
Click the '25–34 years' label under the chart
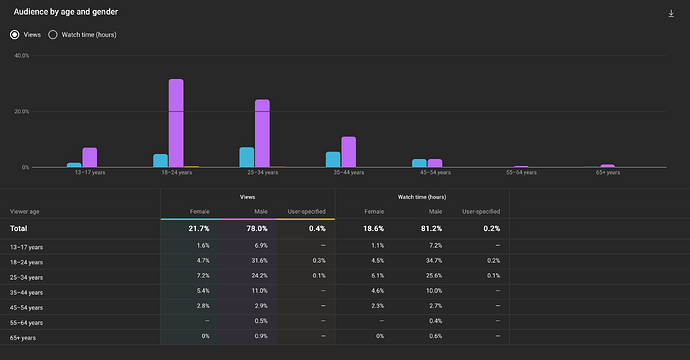[x=263, y=173]
